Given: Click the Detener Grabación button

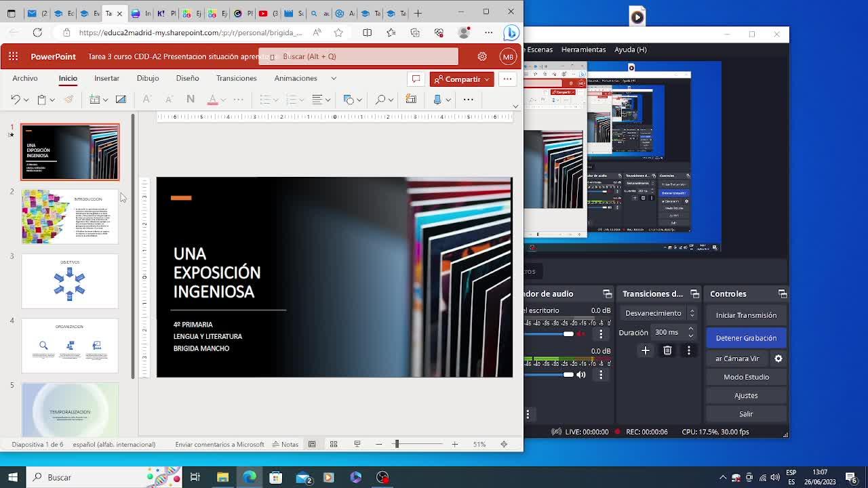Looking at the screenshot, I should click(x=746, y=338).
